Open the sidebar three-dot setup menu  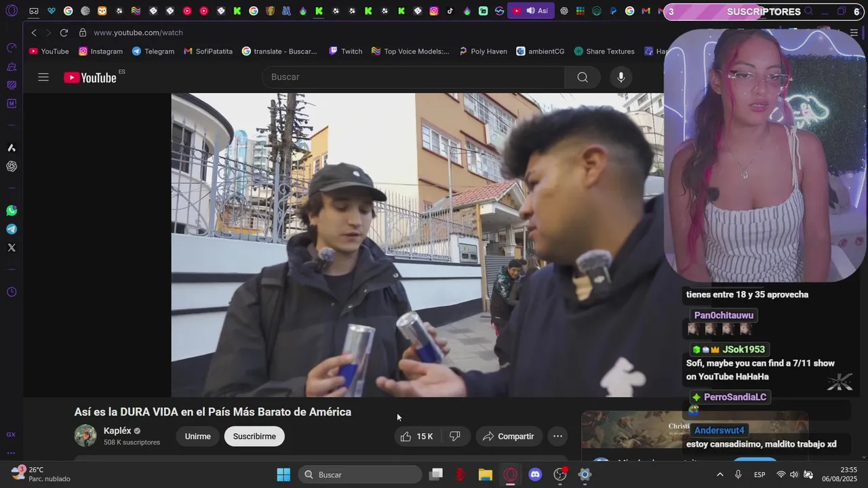11,453
